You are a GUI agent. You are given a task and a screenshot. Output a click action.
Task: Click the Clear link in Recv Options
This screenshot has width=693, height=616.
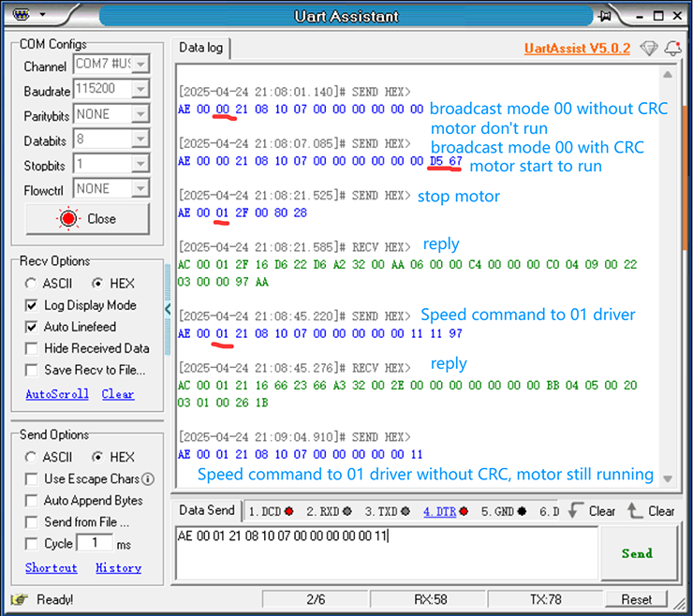[118, 394]
